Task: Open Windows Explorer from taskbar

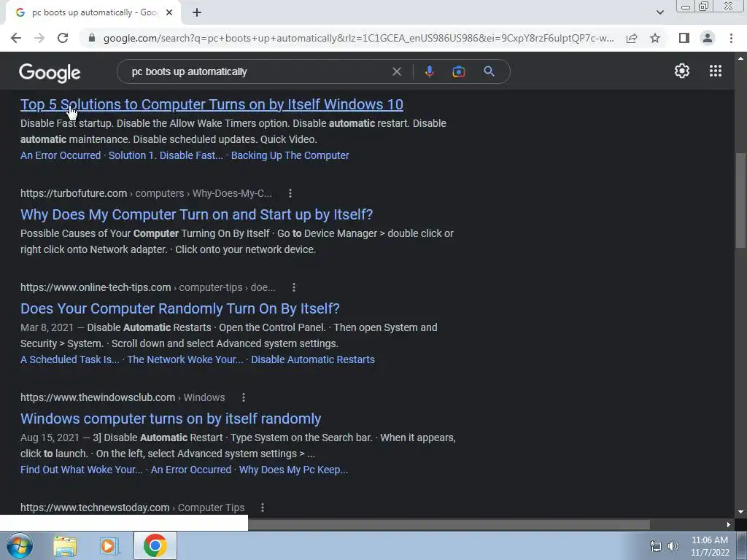Action: pos(65,546)
